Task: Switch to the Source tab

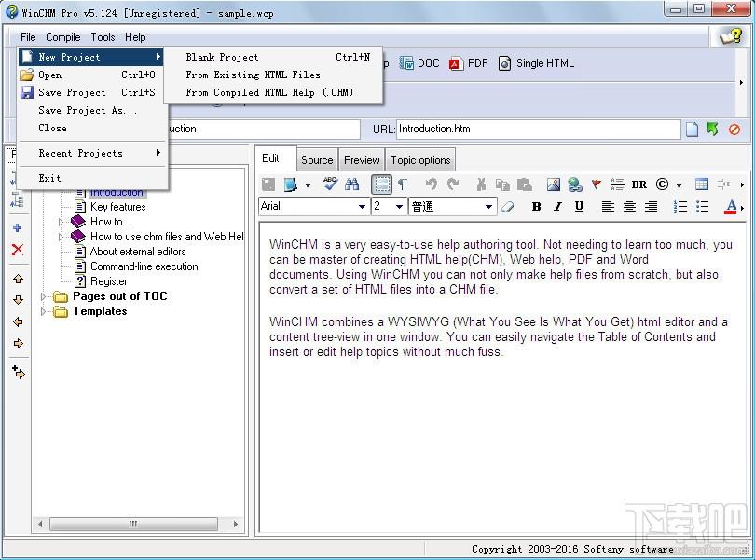Action: pyautogui.click(x=317, y=160)
